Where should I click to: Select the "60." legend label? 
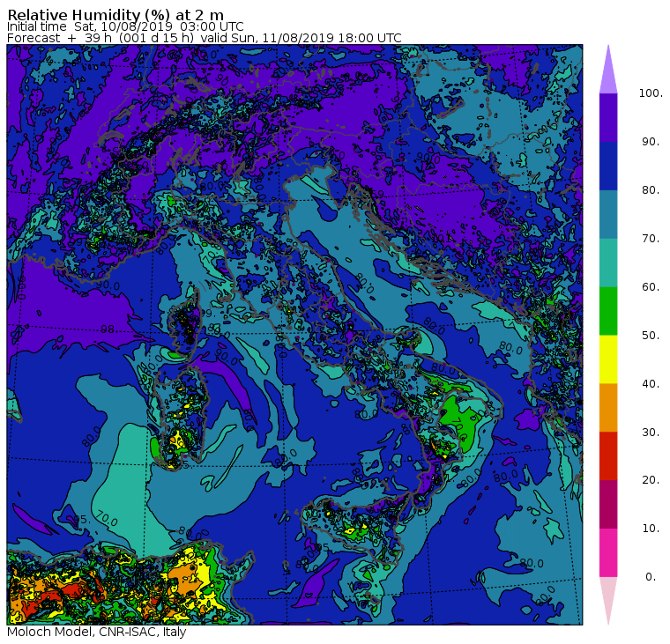tap(651, 286)
